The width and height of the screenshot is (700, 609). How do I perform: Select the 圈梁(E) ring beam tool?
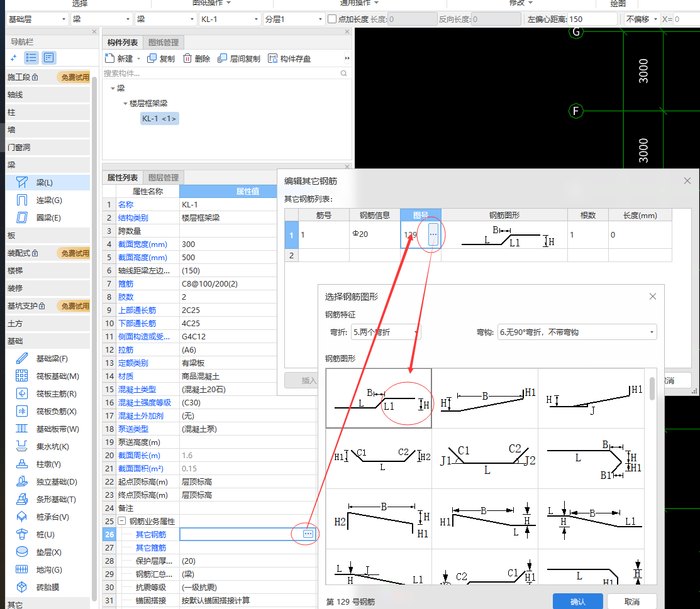coord(48,217)
